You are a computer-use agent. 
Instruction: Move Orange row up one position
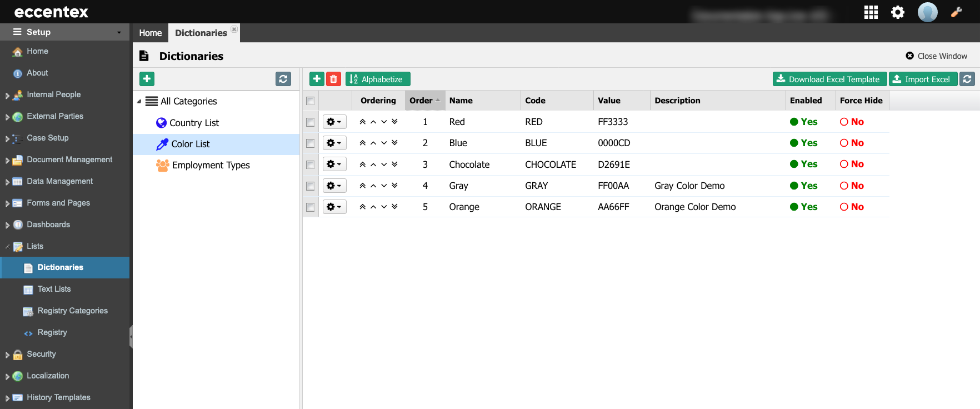tap(373, 207)
